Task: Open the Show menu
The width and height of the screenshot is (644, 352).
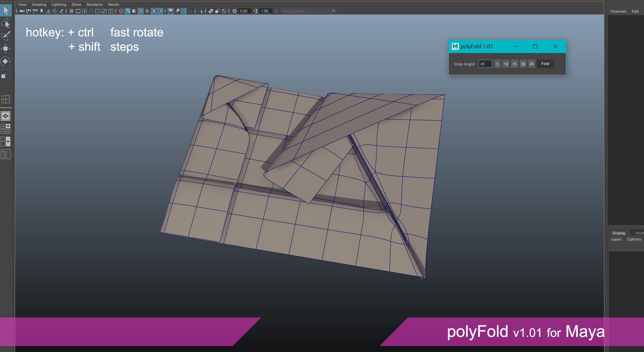Action: click(x=76, y=4)
